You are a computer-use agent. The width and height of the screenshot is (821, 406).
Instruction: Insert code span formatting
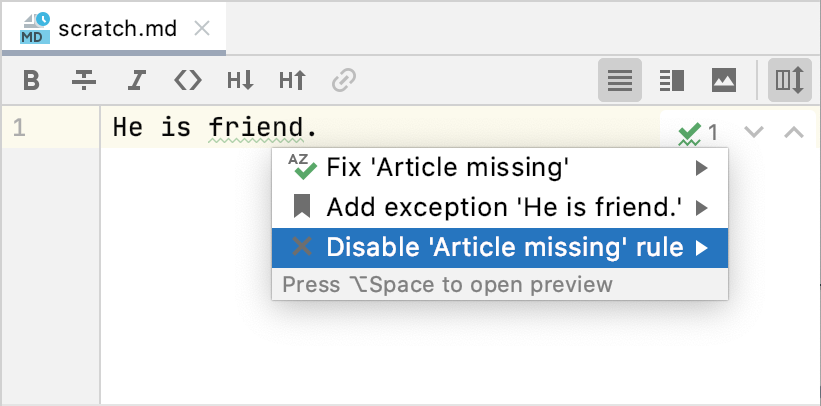pyautogui.click(x=188, y=80)
